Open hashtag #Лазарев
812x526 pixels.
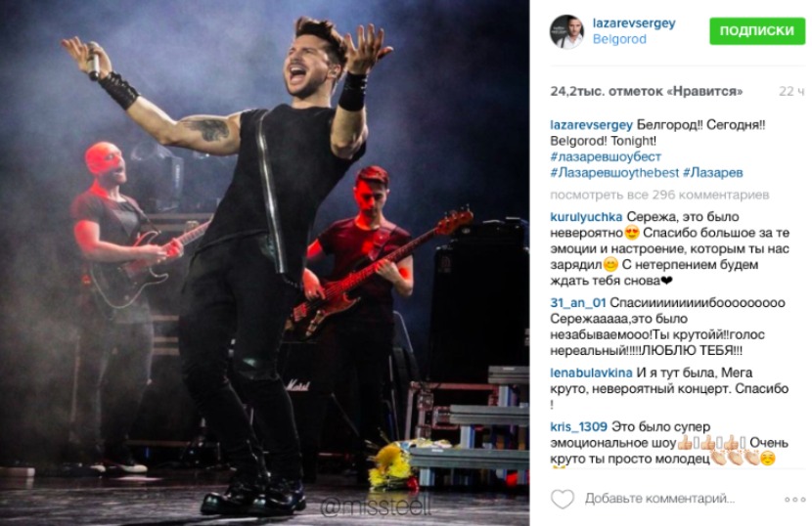point(713,172)
